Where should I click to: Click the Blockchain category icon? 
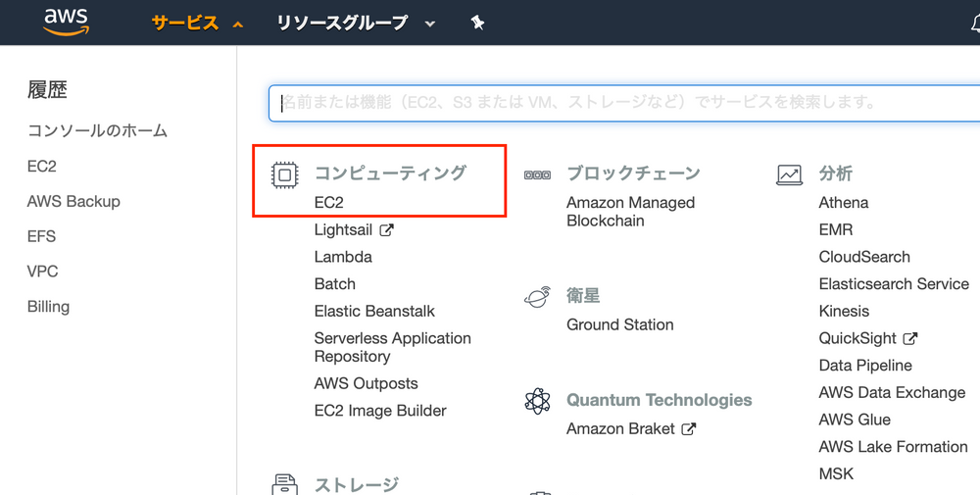click(537, 175)
